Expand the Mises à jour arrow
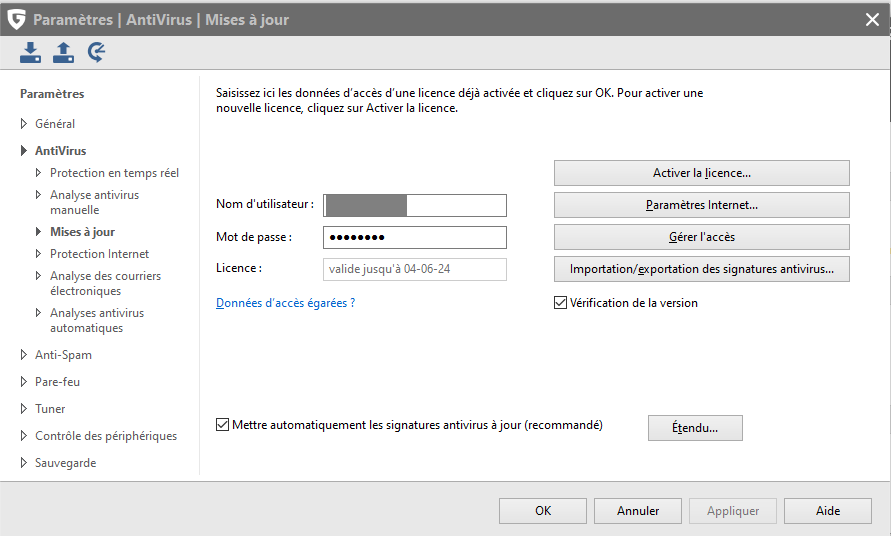891x536 pixels. pyautogui.click(x=38, y=231)
